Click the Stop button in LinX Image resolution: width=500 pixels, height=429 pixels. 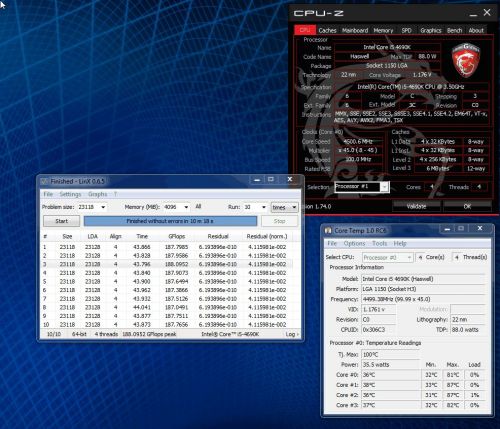click(x=279, y=221)
